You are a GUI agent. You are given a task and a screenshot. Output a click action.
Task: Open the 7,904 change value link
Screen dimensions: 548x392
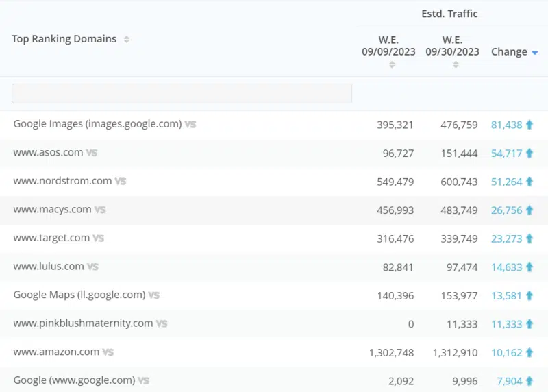(510, 381)
